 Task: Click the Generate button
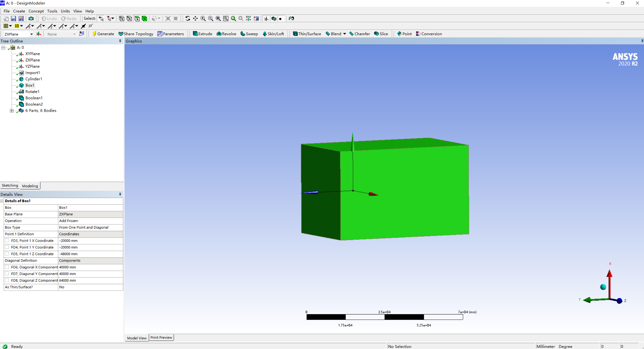(x=103, y=34)
